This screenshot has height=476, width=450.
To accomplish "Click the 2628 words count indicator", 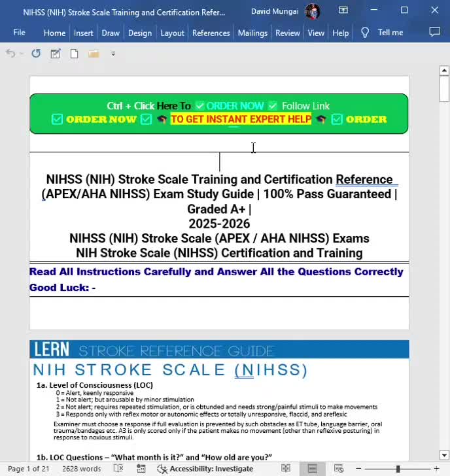I will [81, 469].
